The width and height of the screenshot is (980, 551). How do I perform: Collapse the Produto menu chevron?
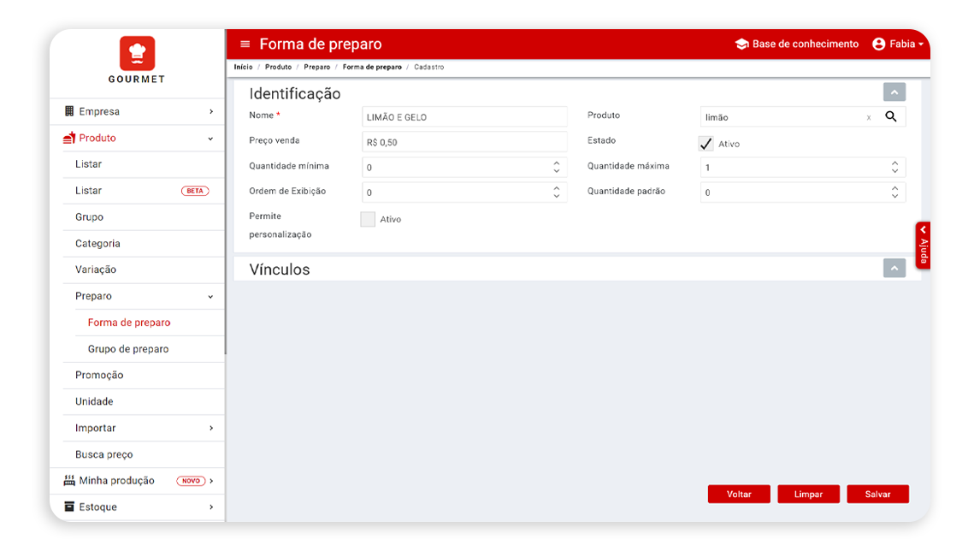(x=210, y=139)
